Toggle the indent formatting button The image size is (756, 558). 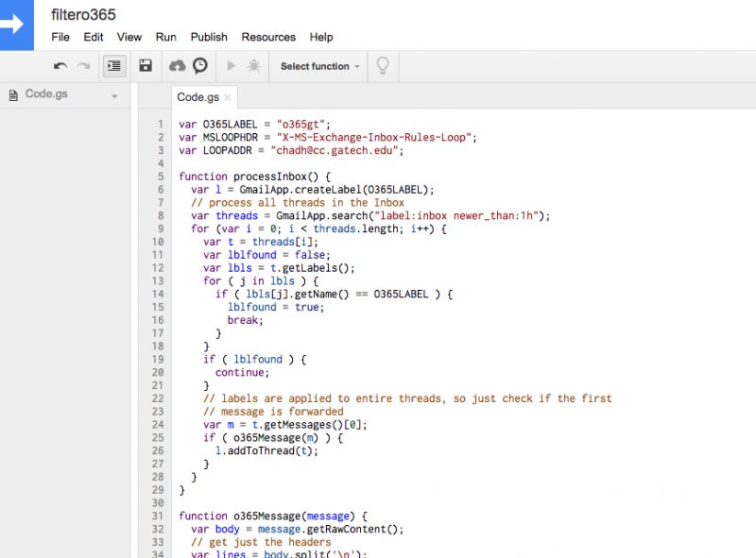[114, 66]
